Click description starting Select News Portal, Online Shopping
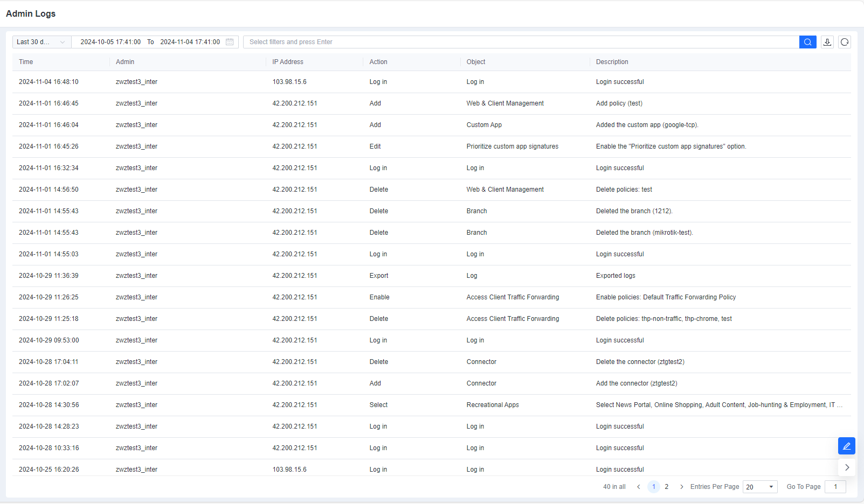864x504 pixels. [720, 405]
